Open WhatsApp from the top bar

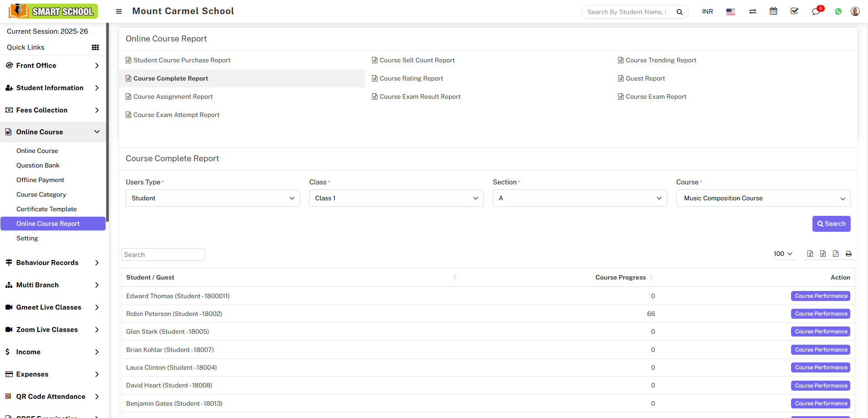(x=838, y=11)
